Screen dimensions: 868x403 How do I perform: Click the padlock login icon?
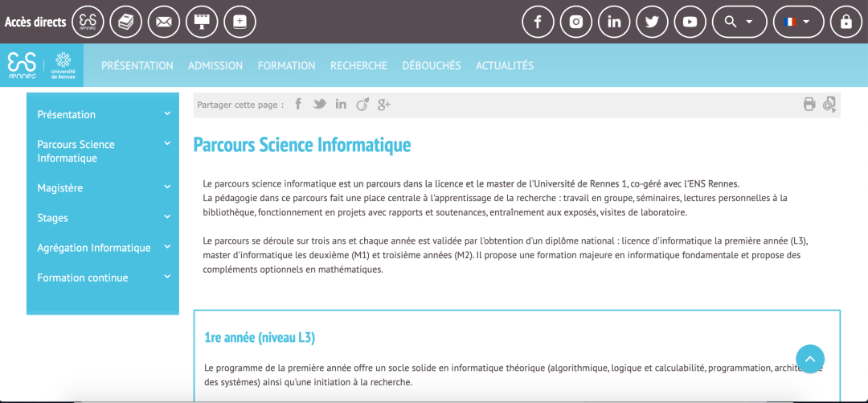tap(845, 22)
